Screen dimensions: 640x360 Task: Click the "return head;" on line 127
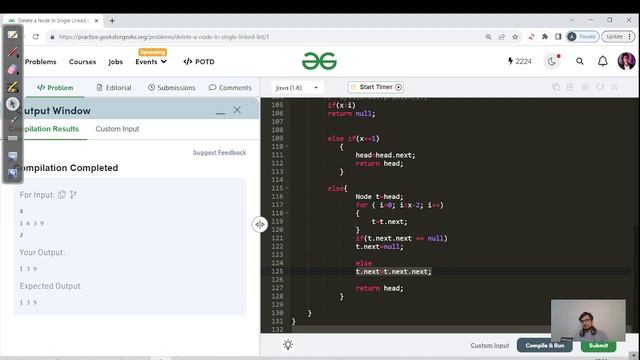point(379,288)
